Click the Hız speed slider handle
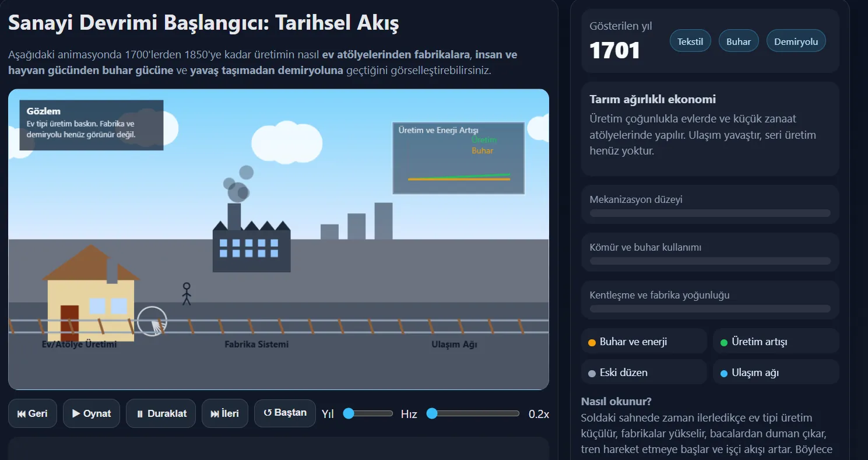The height and width of the screenshot is (460, 868). [432, 413]
